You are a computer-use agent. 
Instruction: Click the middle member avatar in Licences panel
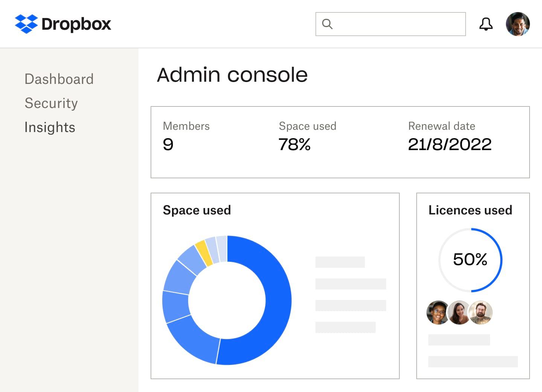459,313
